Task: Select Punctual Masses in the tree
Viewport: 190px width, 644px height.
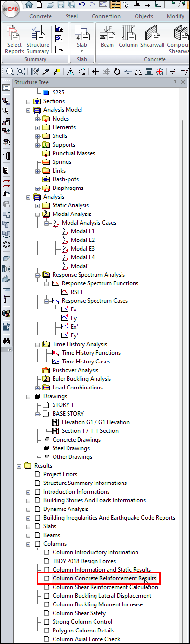Action: coord(74,153)
